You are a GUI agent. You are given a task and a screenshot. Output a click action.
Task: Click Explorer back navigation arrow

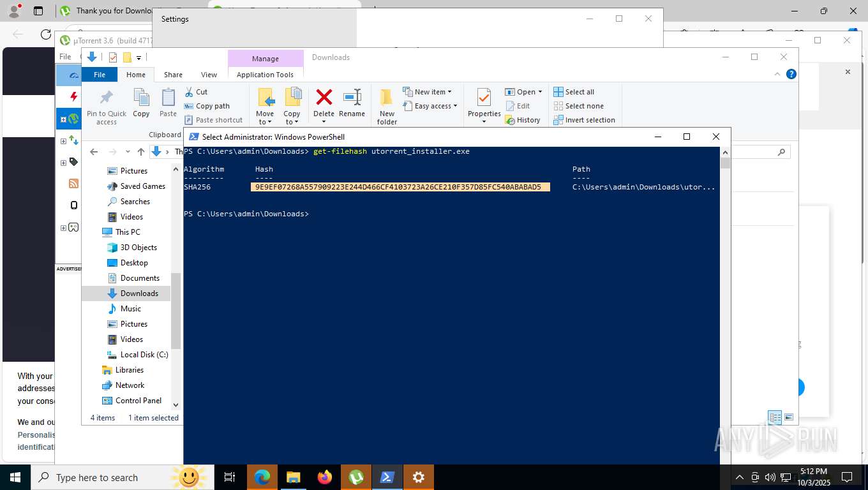94,152
